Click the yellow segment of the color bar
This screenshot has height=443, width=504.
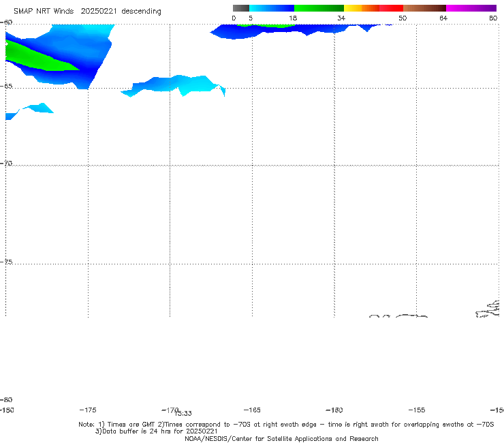point(353,8)
